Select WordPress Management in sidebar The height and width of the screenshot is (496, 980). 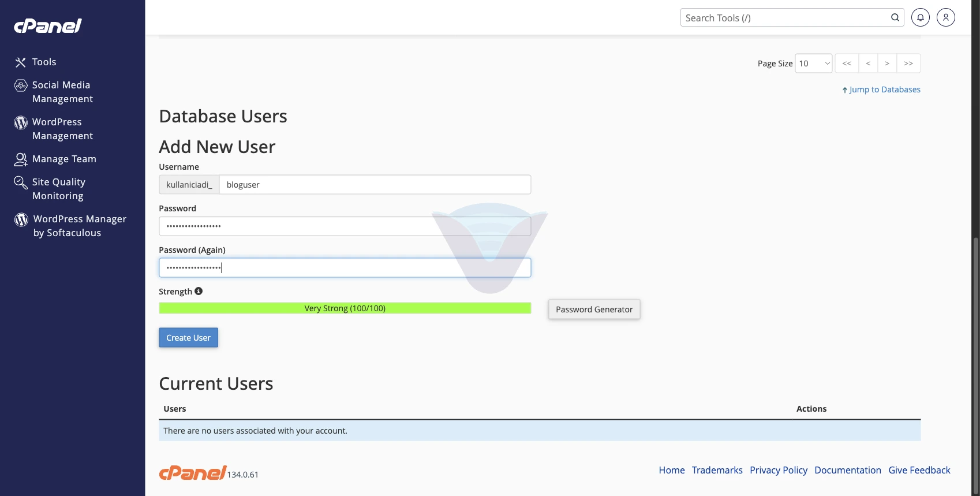point(62,129)
